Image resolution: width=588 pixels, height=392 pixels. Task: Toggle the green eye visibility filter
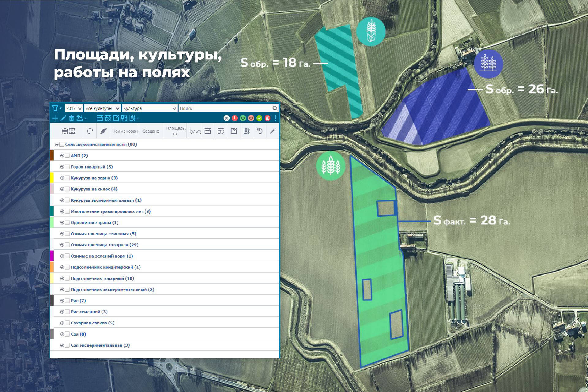pyautogui.click(x=243, y=118)
